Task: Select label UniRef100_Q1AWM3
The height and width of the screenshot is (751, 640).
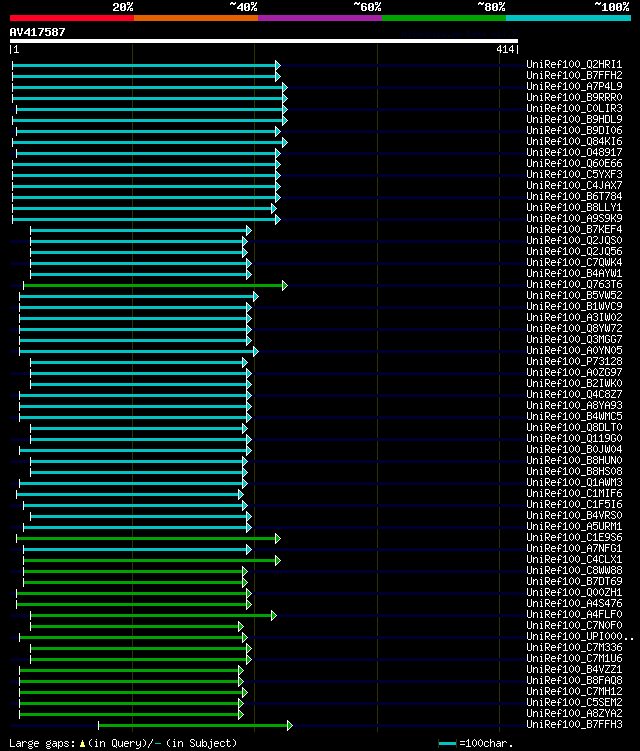Action: [x=574, y=483]
